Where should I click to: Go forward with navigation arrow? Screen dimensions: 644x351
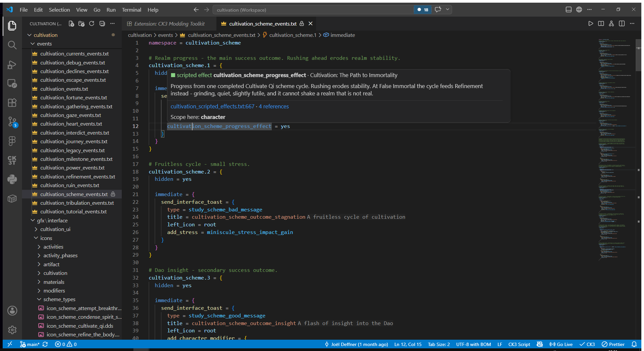(x=207, y=10)
